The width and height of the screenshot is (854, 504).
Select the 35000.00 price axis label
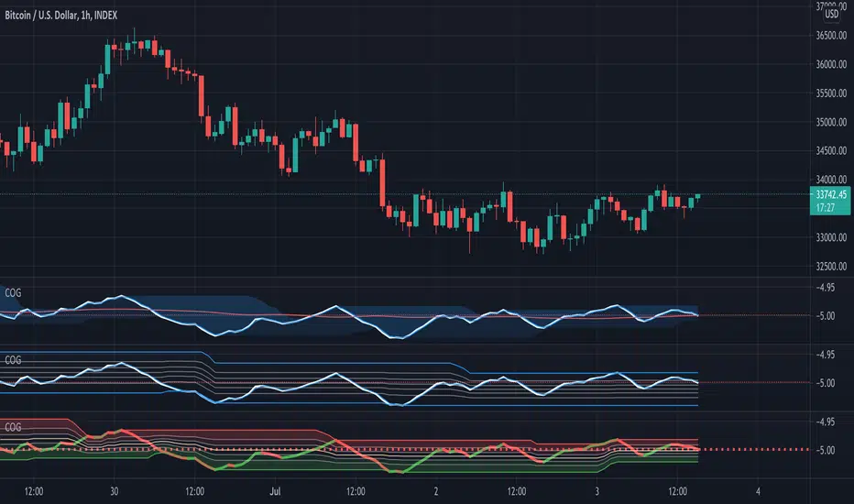[831, 122]
